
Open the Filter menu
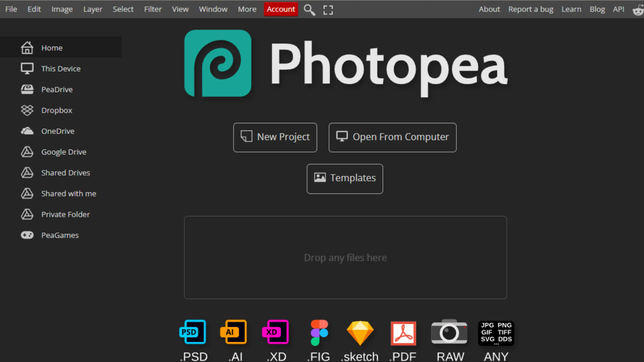click(153, 9)
